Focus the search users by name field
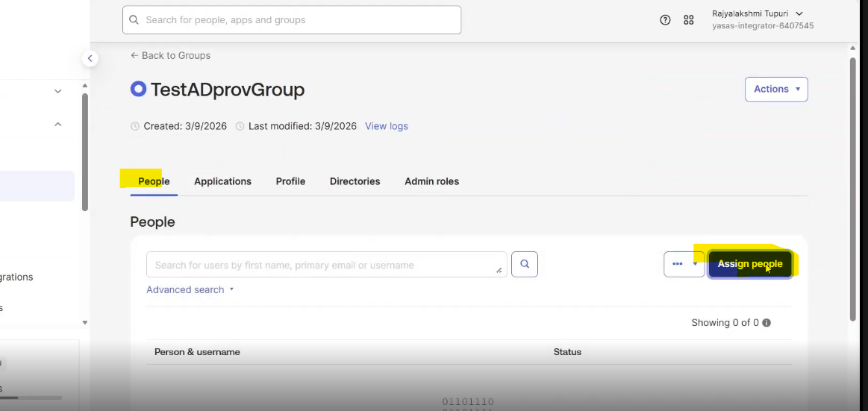 coord(321,265)
